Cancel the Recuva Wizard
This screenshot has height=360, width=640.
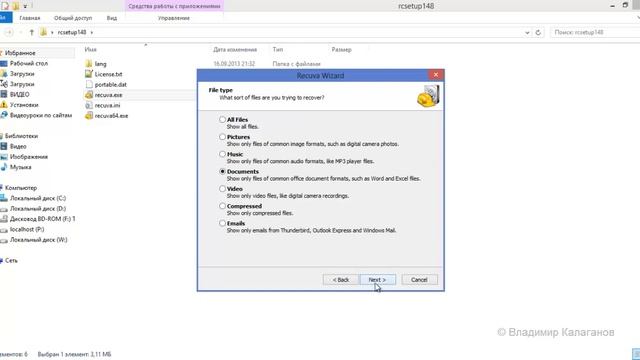pos(419,280)
